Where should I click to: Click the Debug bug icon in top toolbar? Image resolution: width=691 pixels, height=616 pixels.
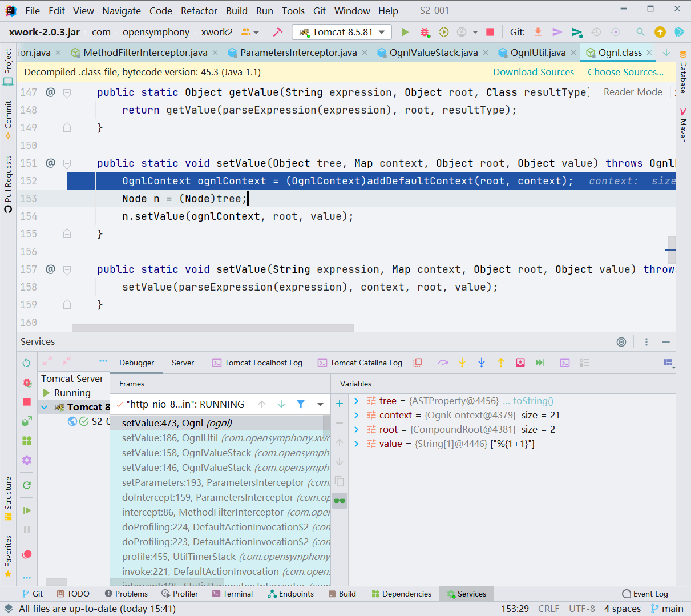click(x=425, y=32)
